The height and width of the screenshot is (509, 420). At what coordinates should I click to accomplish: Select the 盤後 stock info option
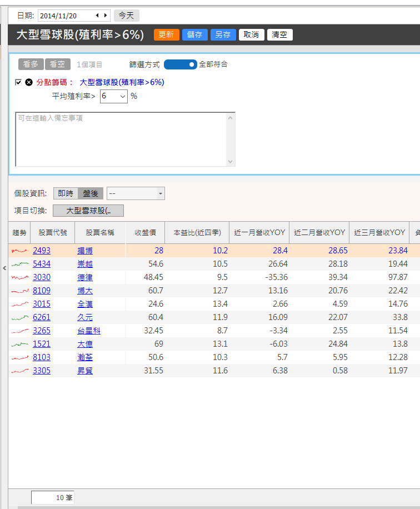(x=91, y=193)
